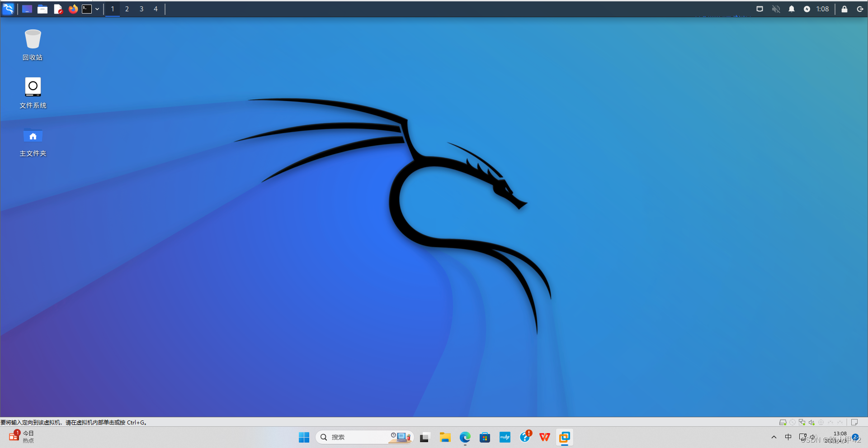Image resolution: width=868 pixels, height=448 pixels.
Task: Switch to workspace 4
Action: coord(156,9)
